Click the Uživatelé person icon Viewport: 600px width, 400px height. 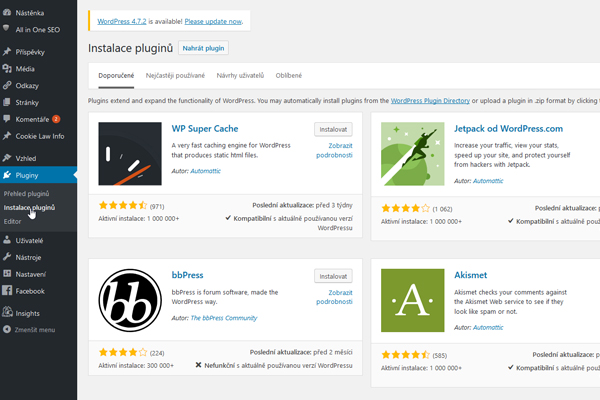point(7,240)
